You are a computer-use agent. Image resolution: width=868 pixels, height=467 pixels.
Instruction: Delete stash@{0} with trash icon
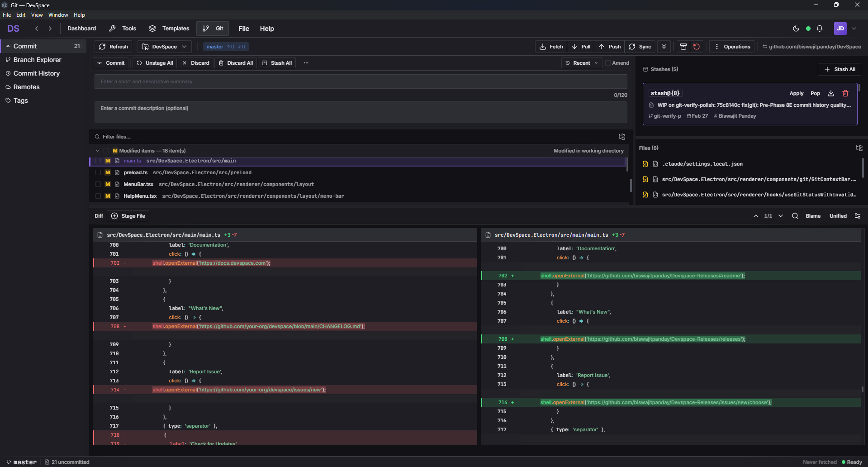845,93
